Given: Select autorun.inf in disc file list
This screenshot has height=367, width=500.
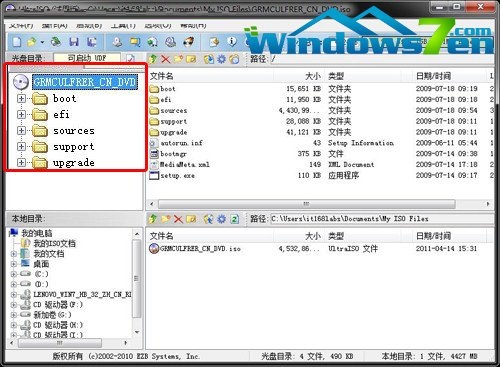Looking at the screenshot, I should (x=182, y=143).
